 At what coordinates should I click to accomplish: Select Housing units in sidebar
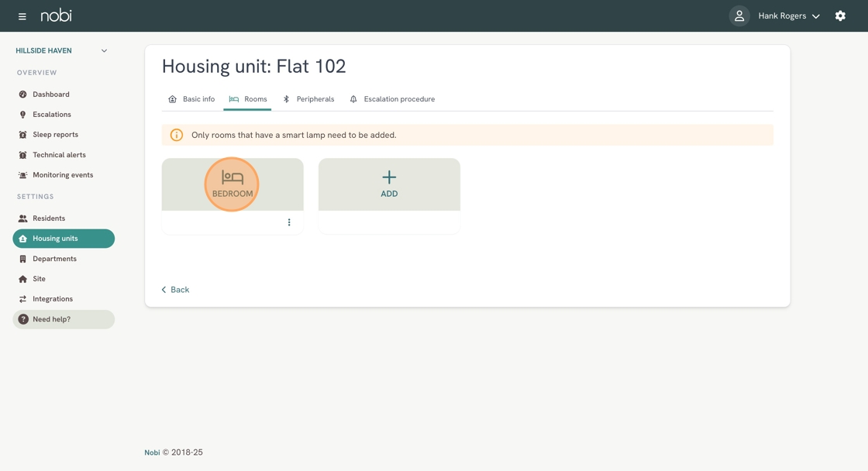pos(64,239)
